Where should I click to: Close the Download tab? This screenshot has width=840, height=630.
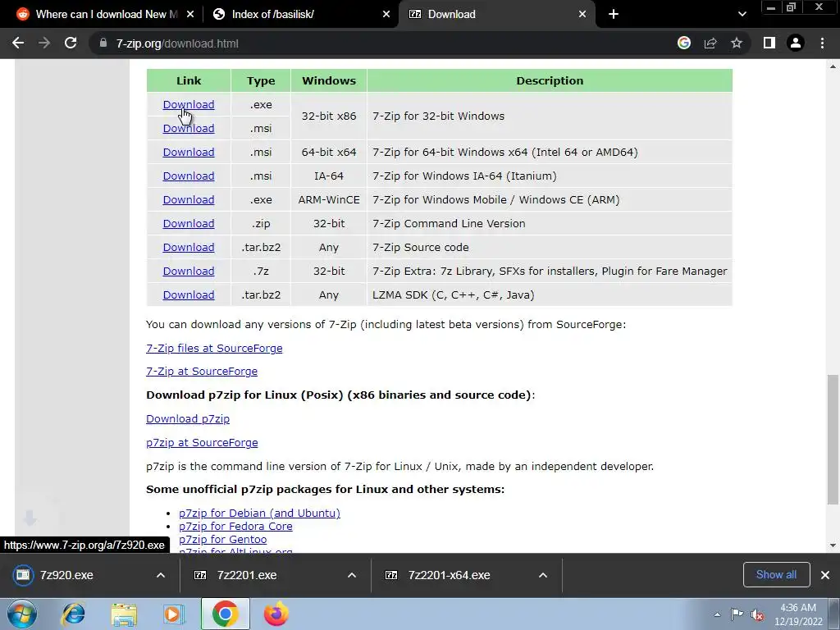pos(582,15)
